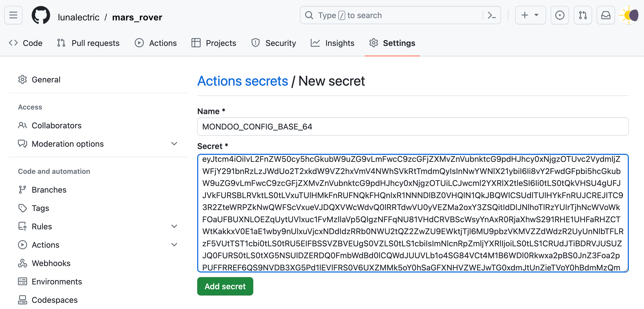The width and height of the screenshot is (644, 309).
Task: Open the Actions secrets link
Action: coord(242,81)
